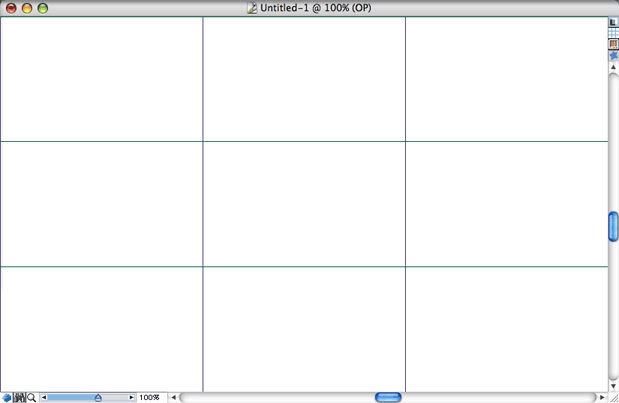Viewport: 619px width, 403px height.
Task: Click the document icon in title bar
Action: (252, 8)
